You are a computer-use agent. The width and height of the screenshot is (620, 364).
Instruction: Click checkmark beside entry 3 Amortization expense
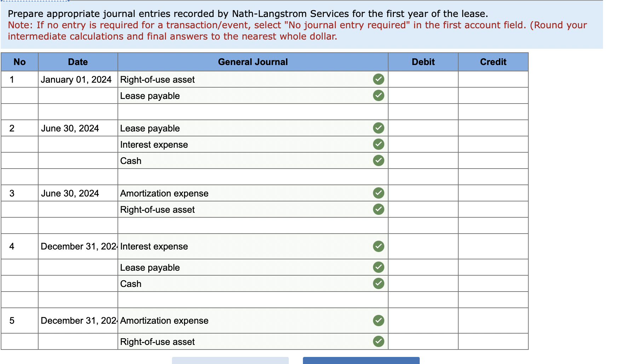click(x=378, y=193)
